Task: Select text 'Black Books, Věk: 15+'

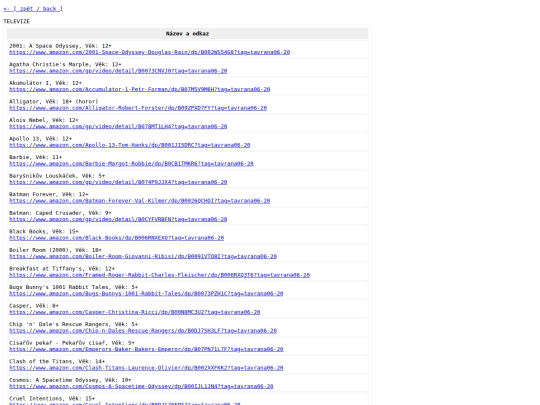Action: pos(44,232)
